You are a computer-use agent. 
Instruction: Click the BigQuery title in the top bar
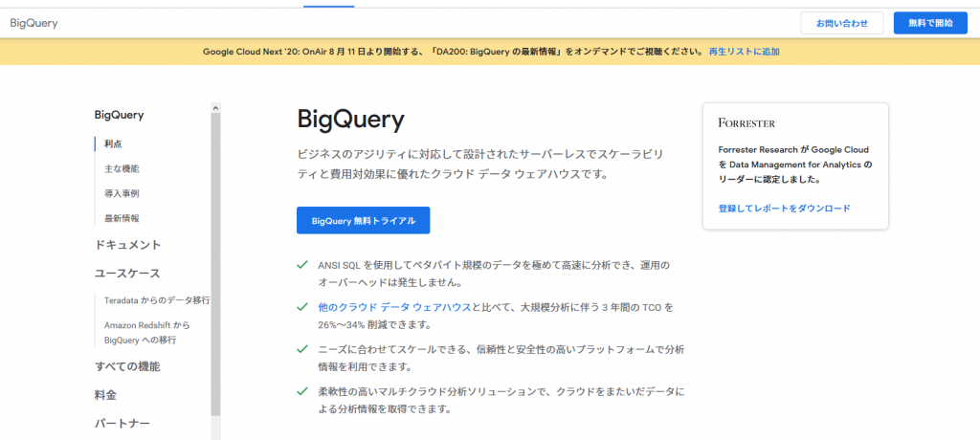pyautogui.click(x=33, y=23)
